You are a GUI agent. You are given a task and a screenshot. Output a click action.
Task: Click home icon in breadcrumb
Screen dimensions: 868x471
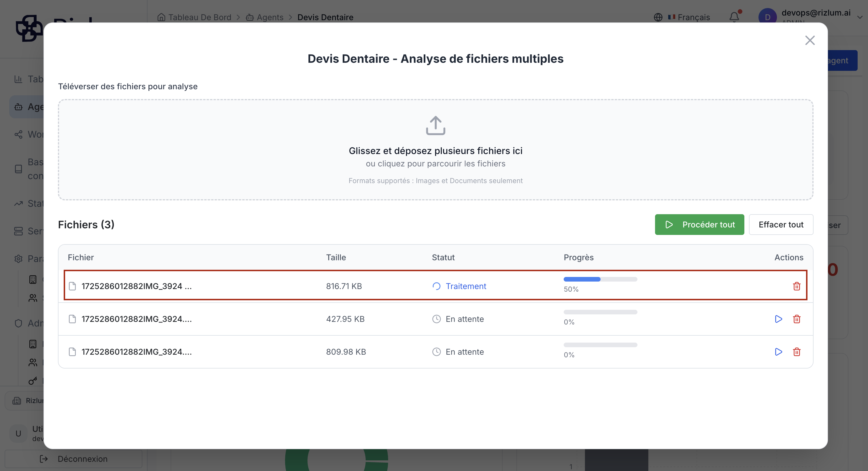[161, 17]
